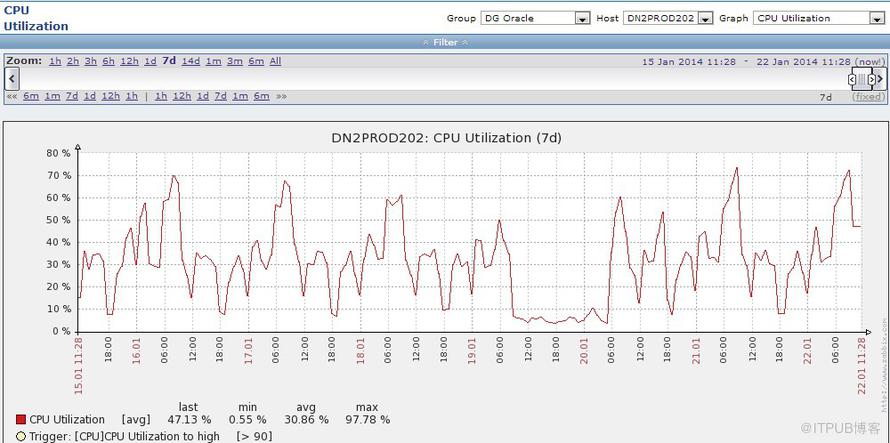This screenshot has height=443, width=890.
Task: Jump to current time via (now!) link
Action: tap(868, 61)
